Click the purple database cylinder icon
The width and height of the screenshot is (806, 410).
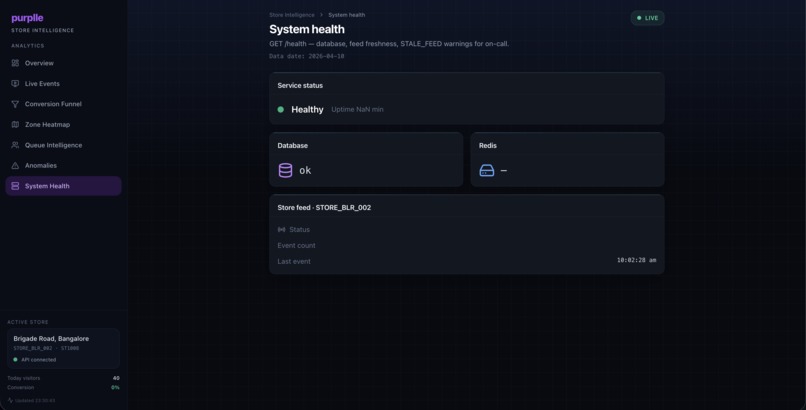click(x=285, y=171)
